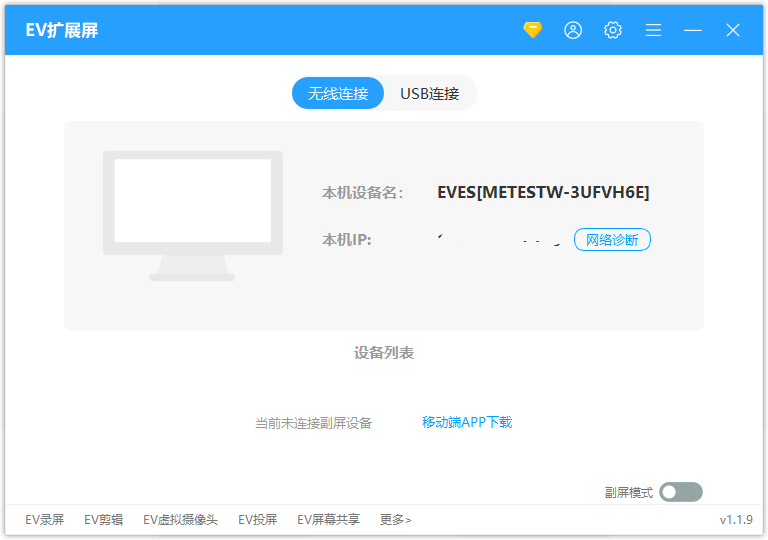Viewport: 768px width, 540px height.
Task: Click the 本机IP label
Action: pos(346,240)
